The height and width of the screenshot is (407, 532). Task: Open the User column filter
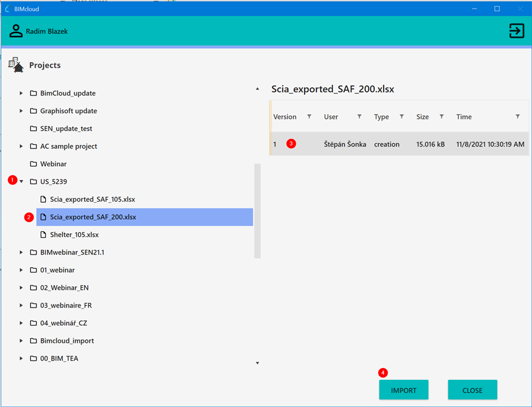pyautogui.click(x=359, y=117)
